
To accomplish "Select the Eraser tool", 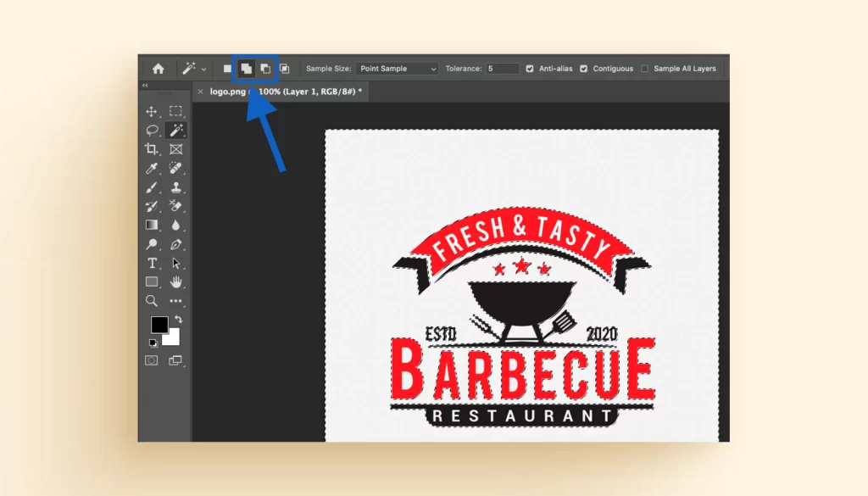I will tap(176, 206).
